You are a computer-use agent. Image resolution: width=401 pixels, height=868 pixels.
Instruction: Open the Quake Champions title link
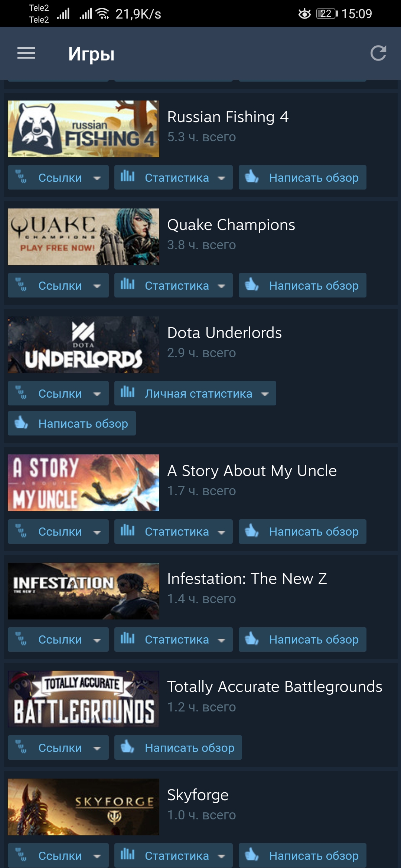[x=231, y=225]
